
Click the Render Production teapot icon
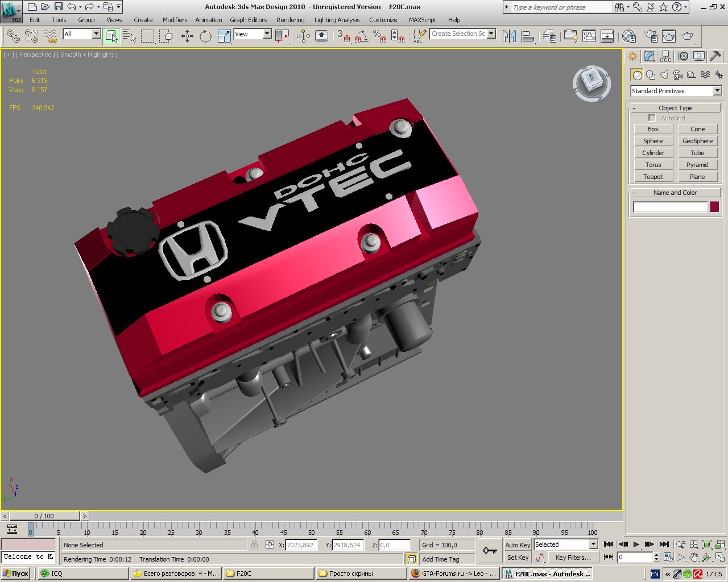(x=688, y=36)
